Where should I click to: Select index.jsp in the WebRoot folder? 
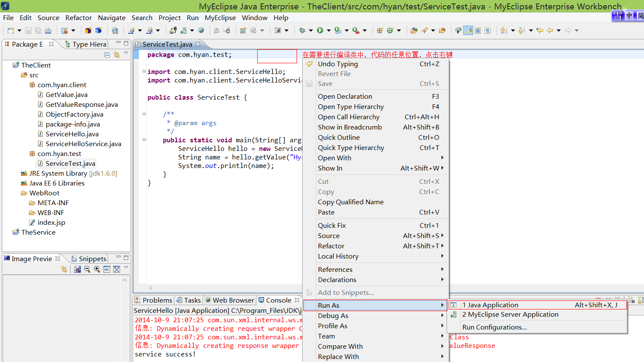coord(47,223)
